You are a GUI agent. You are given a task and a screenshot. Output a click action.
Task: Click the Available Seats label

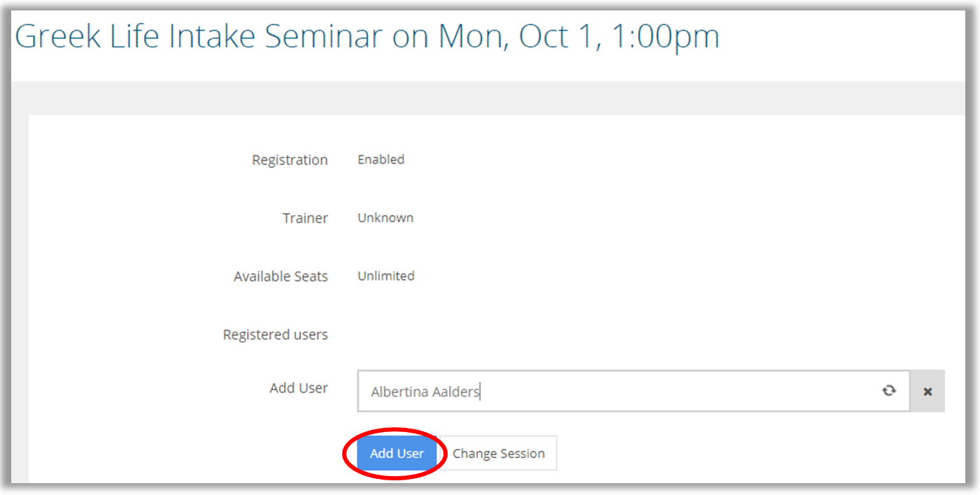(x=280, y=276)
